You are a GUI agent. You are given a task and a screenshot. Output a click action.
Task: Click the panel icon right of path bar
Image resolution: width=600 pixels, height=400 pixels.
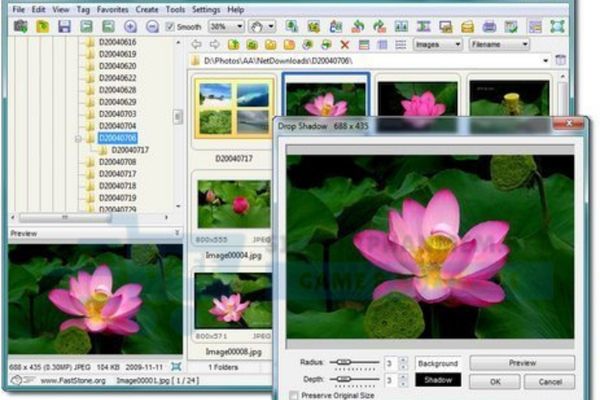(561, 60)
